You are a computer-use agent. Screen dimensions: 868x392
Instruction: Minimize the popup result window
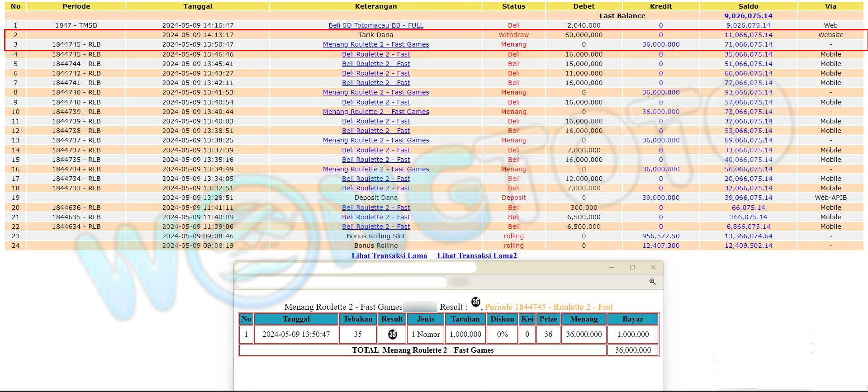coord(612,267)
